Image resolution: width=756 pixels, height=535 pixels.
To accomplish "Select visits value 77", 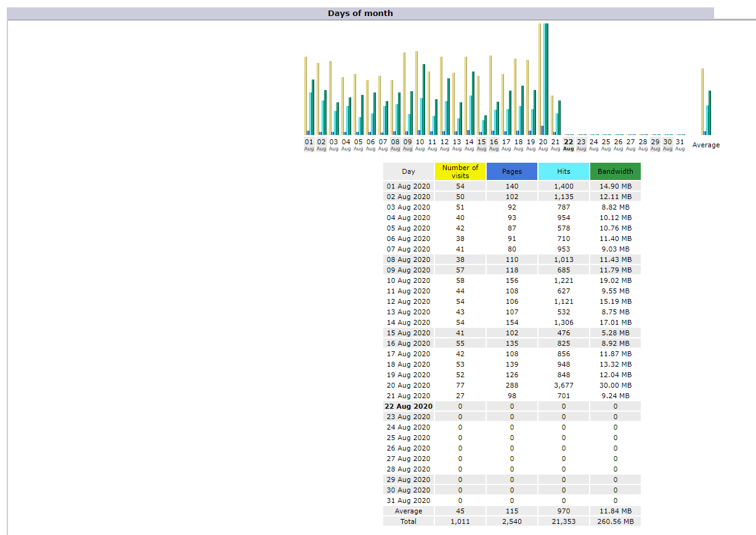I will point(460,385).
